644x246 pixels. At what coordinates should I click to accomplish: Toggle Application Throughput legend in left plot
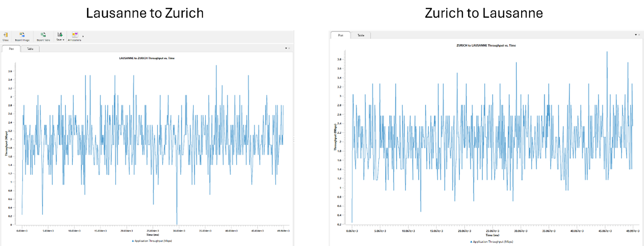pyautogui.click(x=152, y=241)
